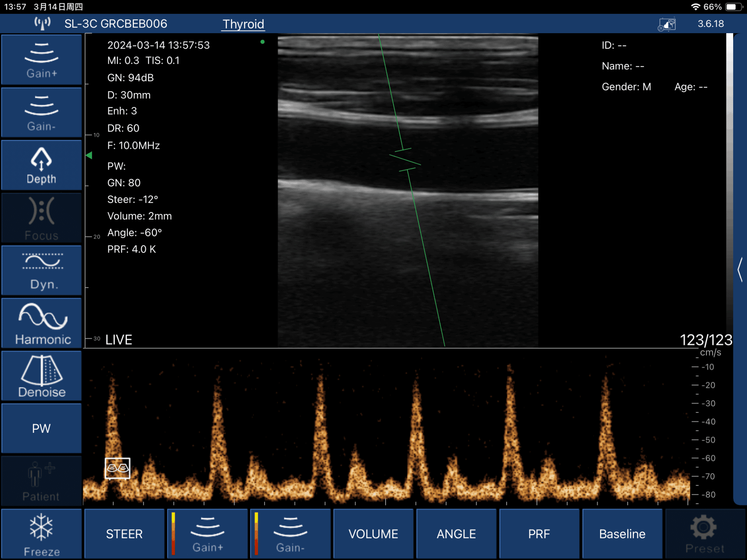Open the Thyroid exam preset selector

pos(243,24)
